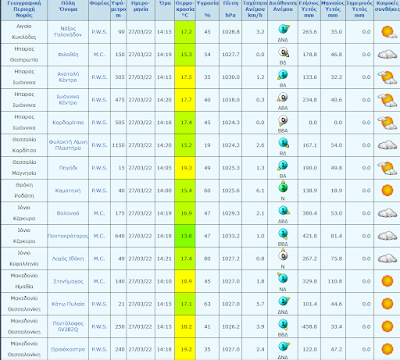
Task: Click the M.C. provider link in the Φιλοθέη row
Action: (99, 54)
